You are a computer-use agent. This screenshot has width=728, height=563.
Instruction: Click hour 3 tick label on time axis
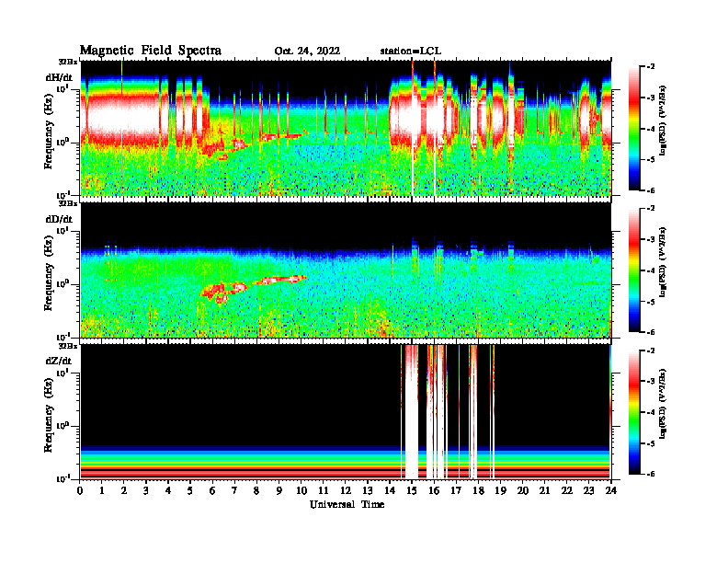[x=147, y=491]
